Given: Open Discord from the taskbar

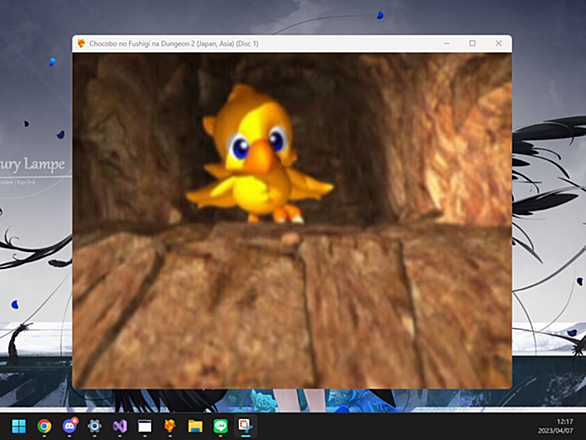Looking at the screenshot, I should [70, 426].
